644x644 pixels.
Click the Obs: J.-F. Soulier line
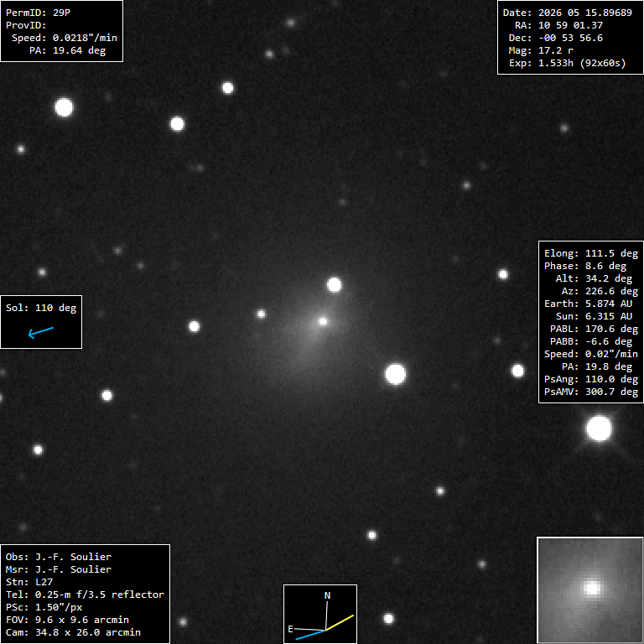coord(59,557)
